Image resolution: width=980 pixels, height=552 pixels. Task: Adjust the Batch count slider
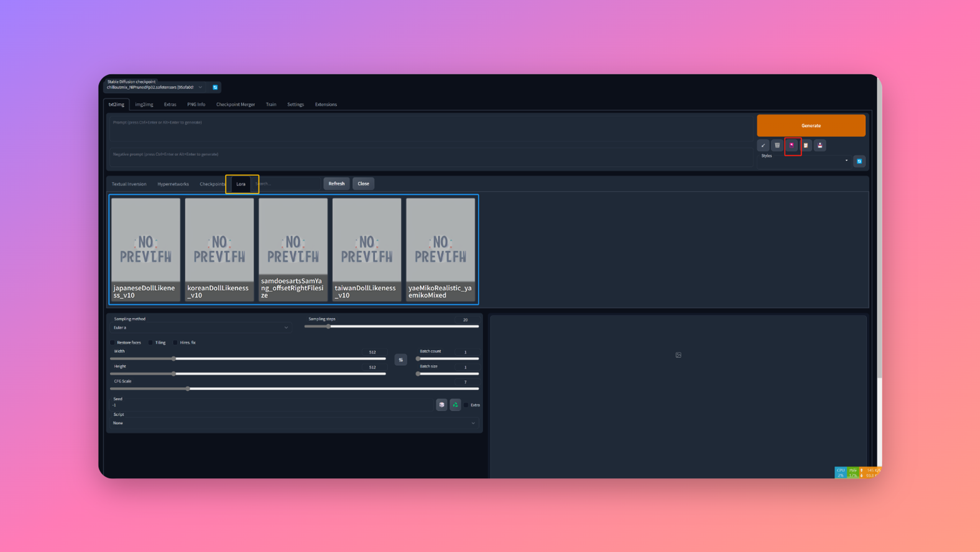(447, 359)
